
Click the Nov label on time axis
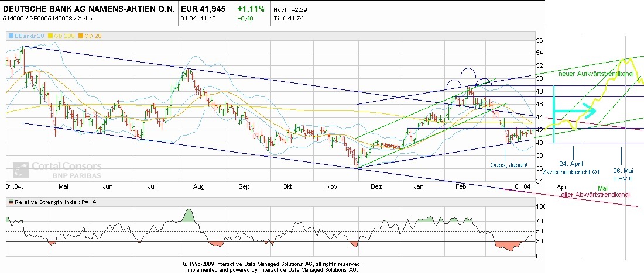click(x=331, y=187)
